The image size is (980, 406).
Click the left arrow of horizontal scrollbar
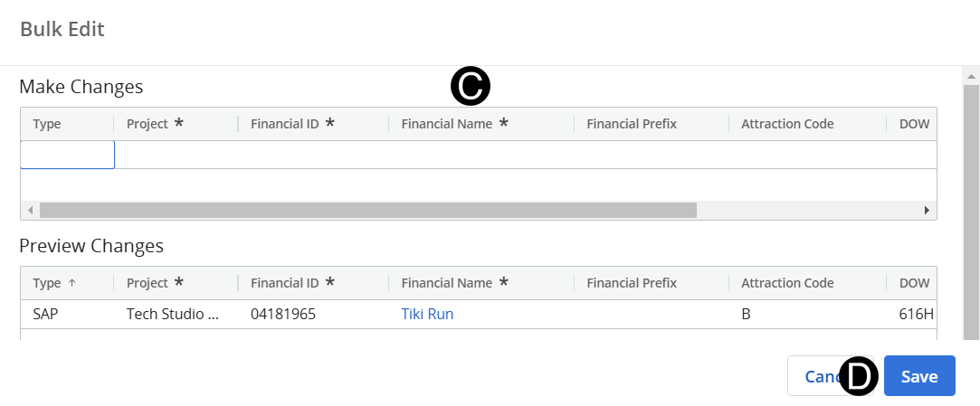(x=30, y=210)
